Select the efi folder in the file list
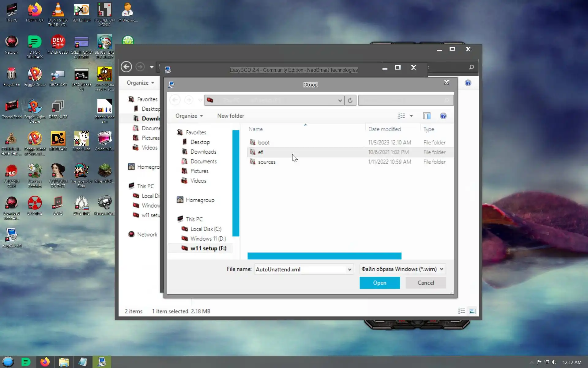The image size is (588, 368). [x=261, y=152]
